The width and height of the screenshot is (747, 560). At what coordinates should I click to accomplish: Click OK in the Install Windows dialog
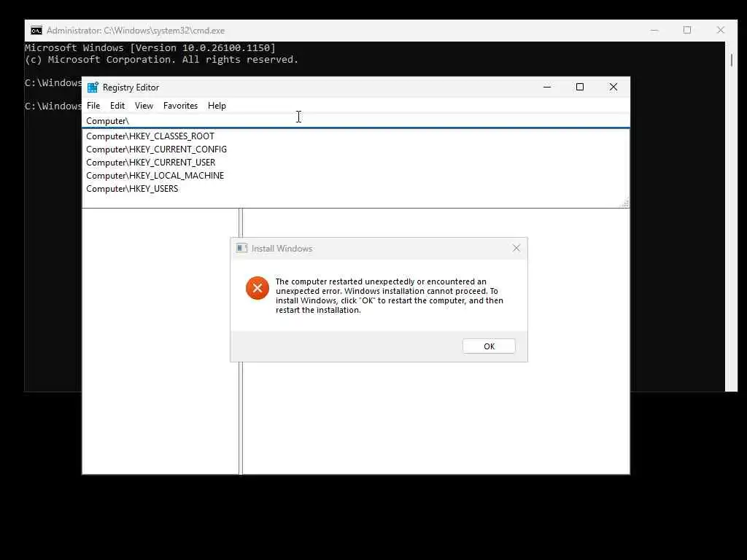tap(489, 346)
